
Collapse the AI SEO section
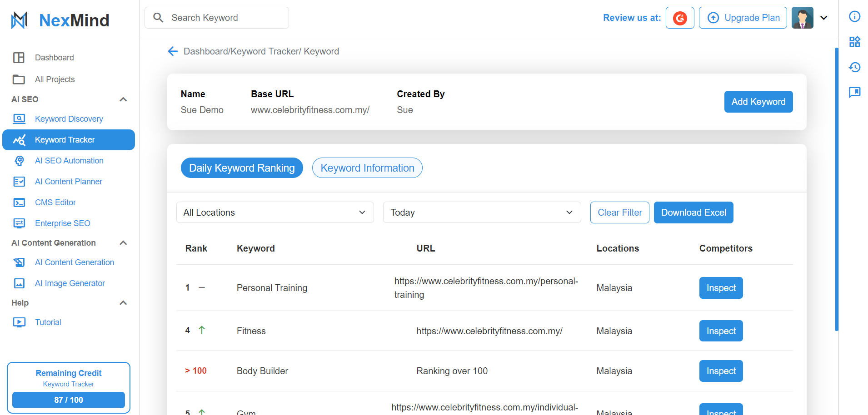pyautogui.click(x=123, y=99)
